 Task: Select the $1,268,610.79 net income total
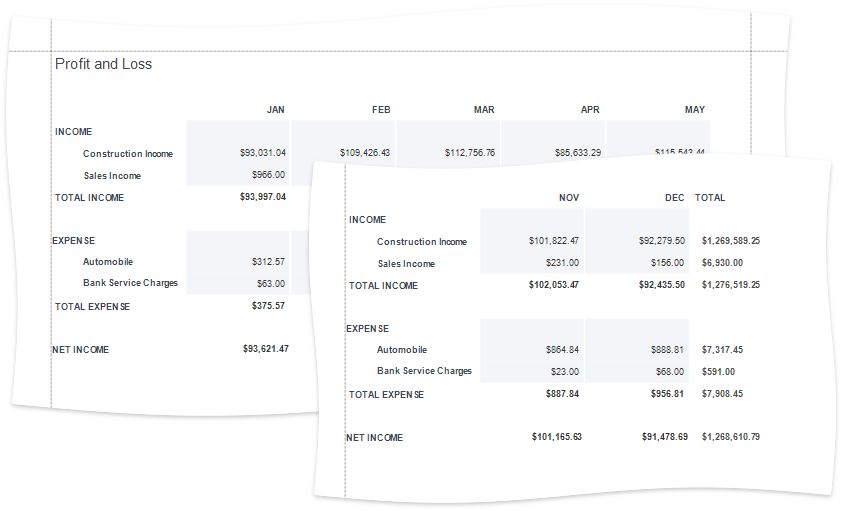coord(730,437)
